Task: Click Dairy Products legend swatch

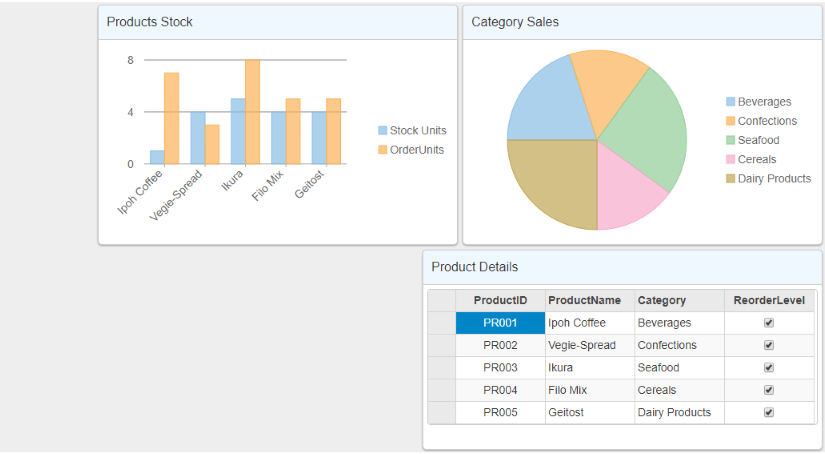Action: click(730, 179)
